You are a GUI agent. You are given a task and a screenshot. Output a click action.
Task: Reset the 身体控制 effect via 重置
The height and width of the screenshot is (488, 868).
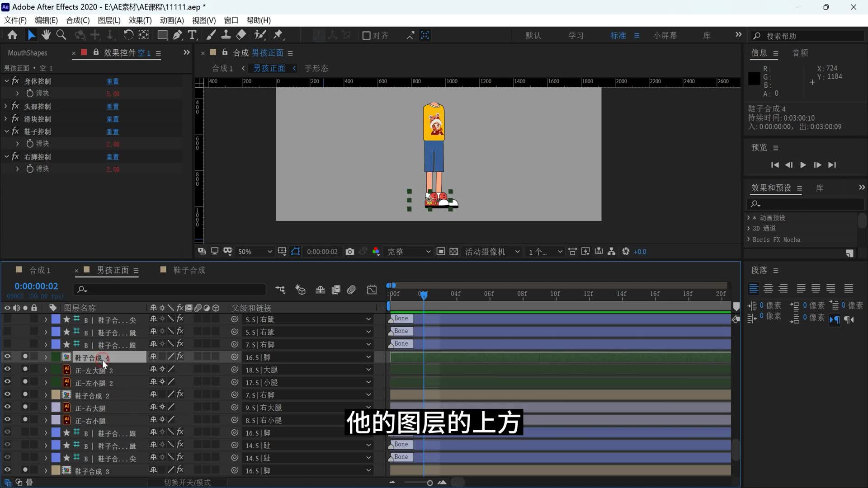tap(113, 81)
